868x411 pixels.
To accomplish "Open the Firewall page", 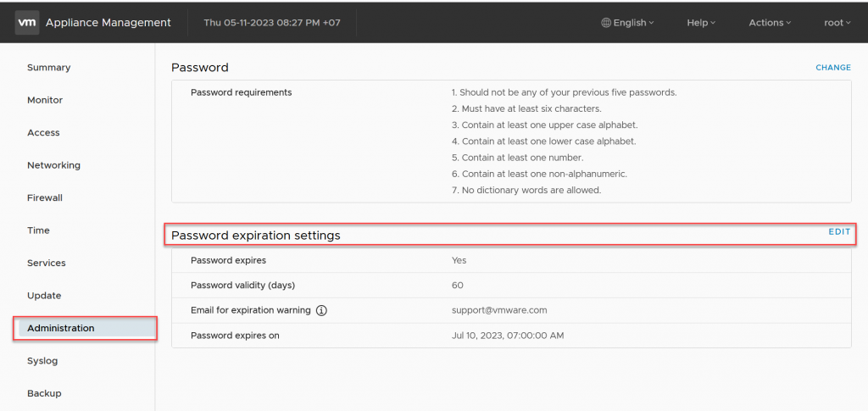I will click(45, 198).
